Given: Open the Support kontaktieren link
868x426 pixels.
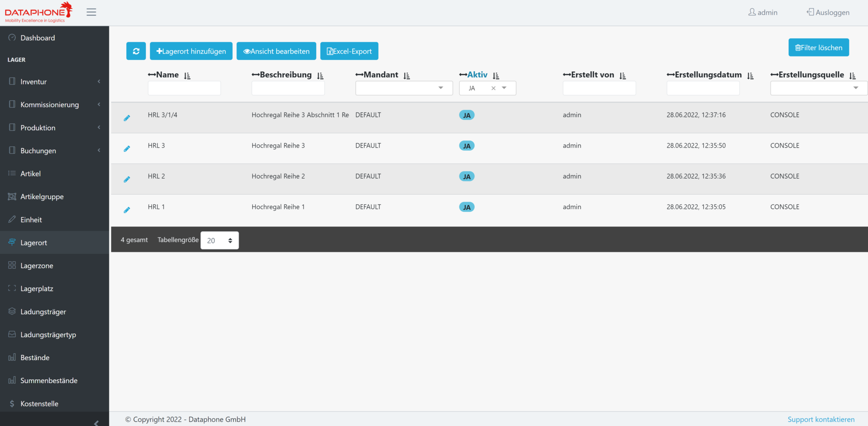Looking at the screenshot, I should pyautogui.click(x=821, y=419).
